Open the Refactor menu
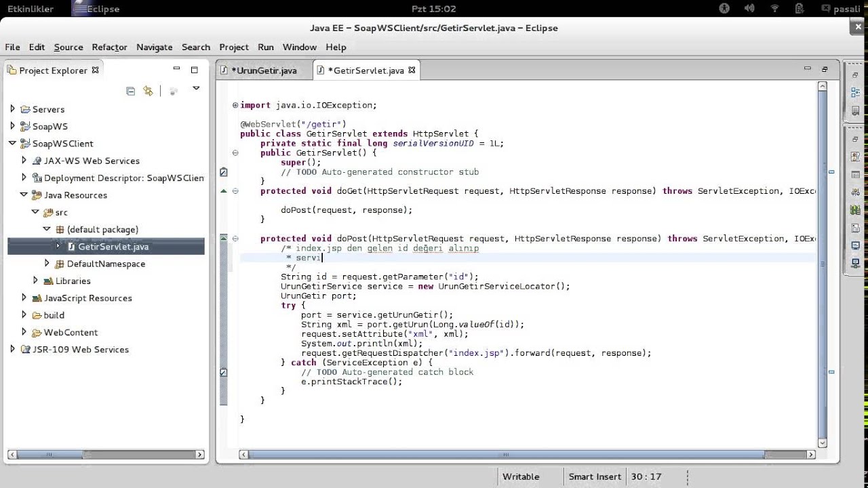 point(109,47)
